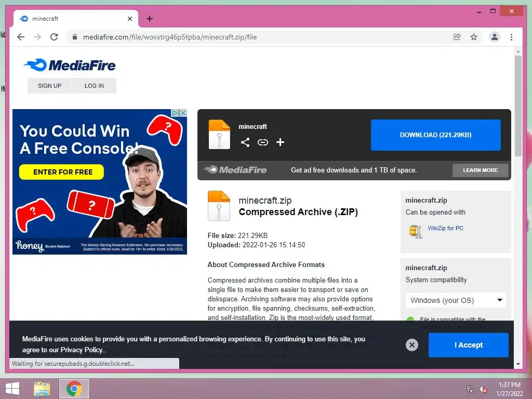Click the zip icon next to minecraft.zip Compressed Archive
Screen dimensions: 532x399
pos(219,206)
